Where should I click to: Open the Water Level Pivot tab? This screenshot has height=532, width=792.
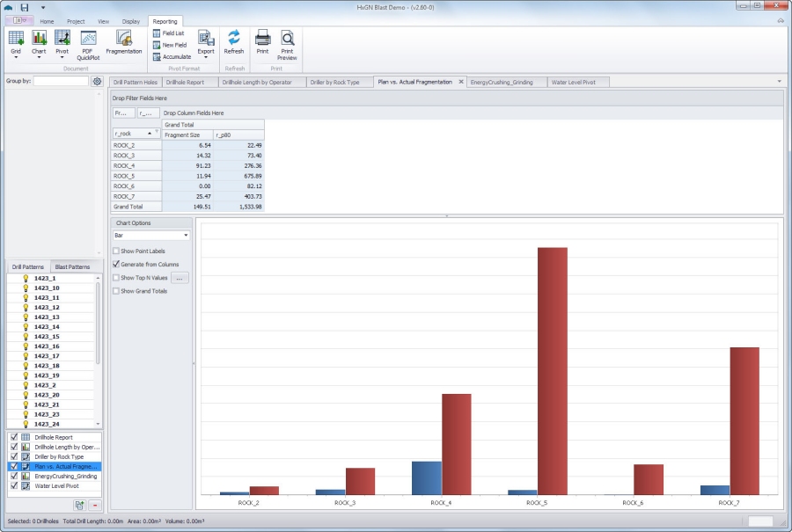(573, 82)
